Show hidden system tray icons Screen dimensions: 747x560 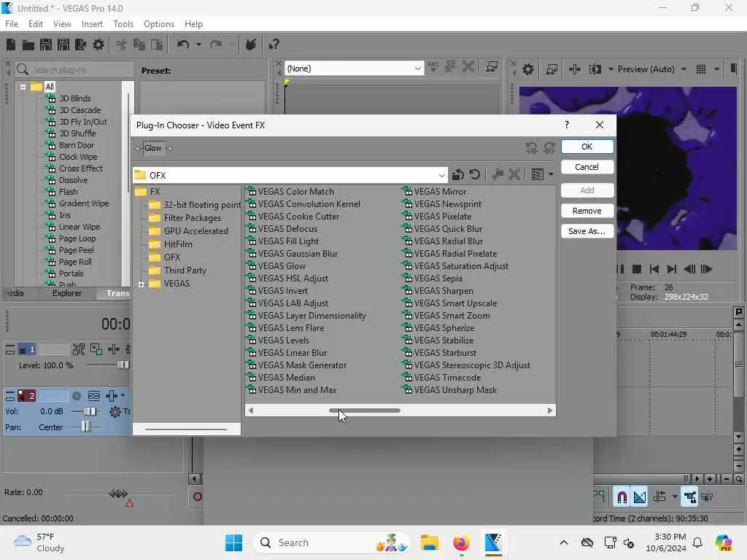click(564, 542)
